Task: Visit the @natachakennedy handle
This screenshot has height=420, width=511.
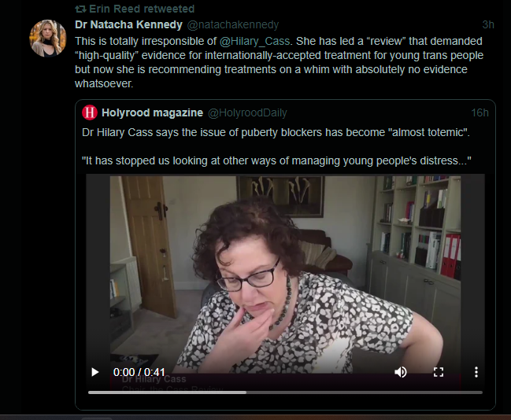Action: 233,24
